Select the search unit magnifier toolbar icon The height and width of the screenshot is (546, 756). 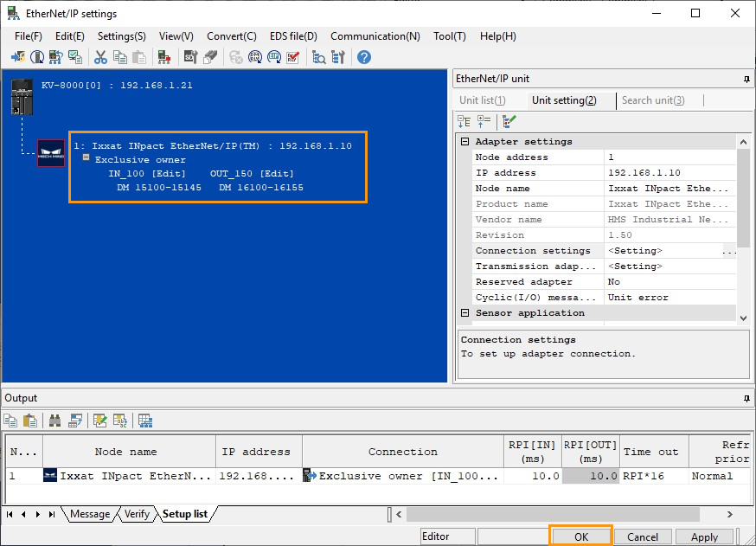(x=317, y=57)
